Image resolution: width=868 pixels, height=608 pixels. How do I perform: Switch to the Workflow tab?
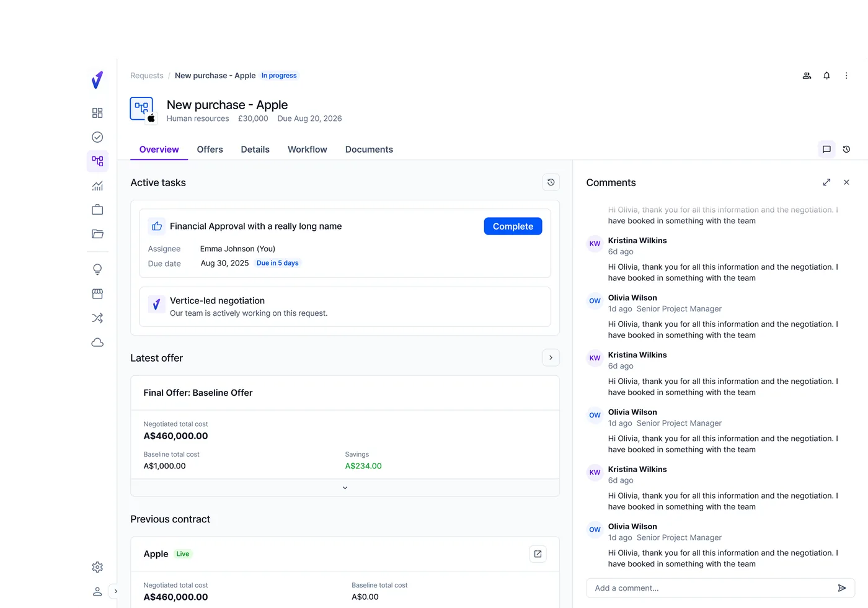308,150
